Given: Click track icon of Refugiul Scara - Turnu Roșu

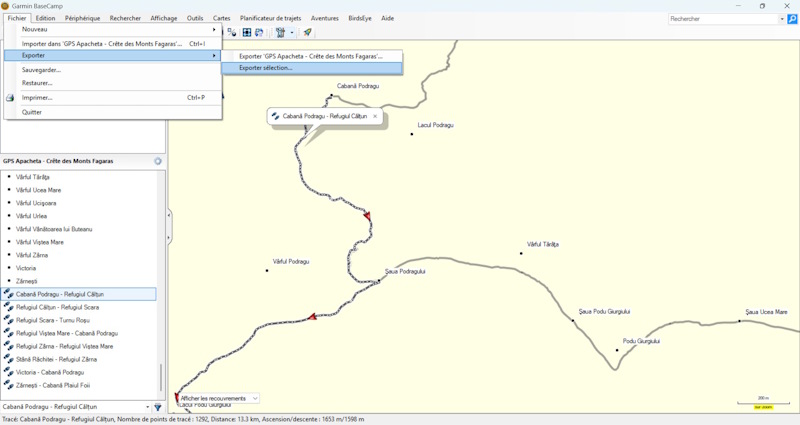Looking at the screenshot, I should pos(8,320).
